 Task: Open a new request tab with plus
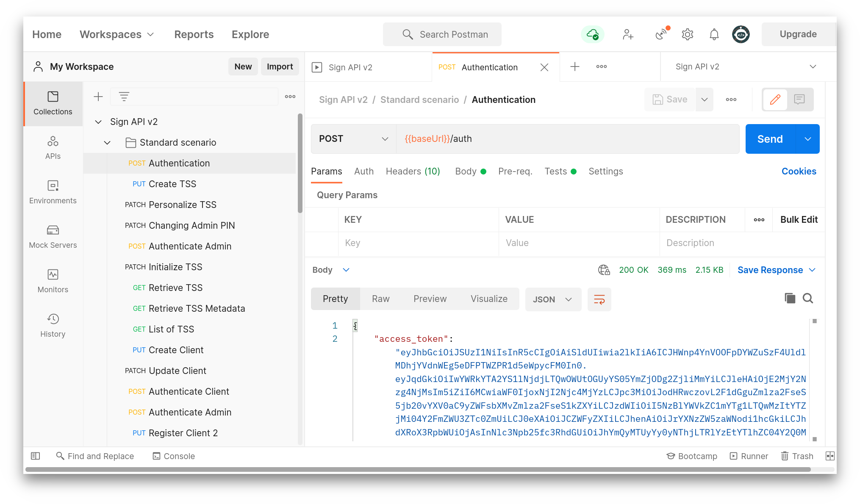tap(574, 66)
